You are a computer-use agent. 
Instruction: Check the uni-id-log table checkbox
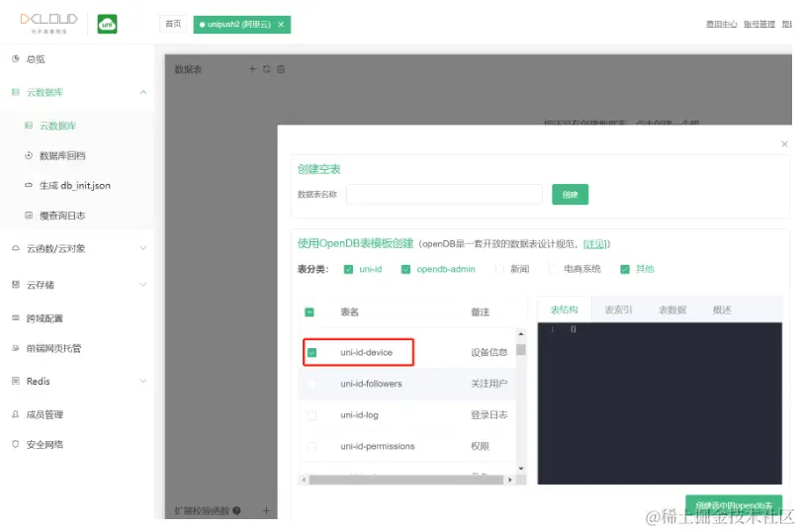pyautogui.click(x=312, y=415)
